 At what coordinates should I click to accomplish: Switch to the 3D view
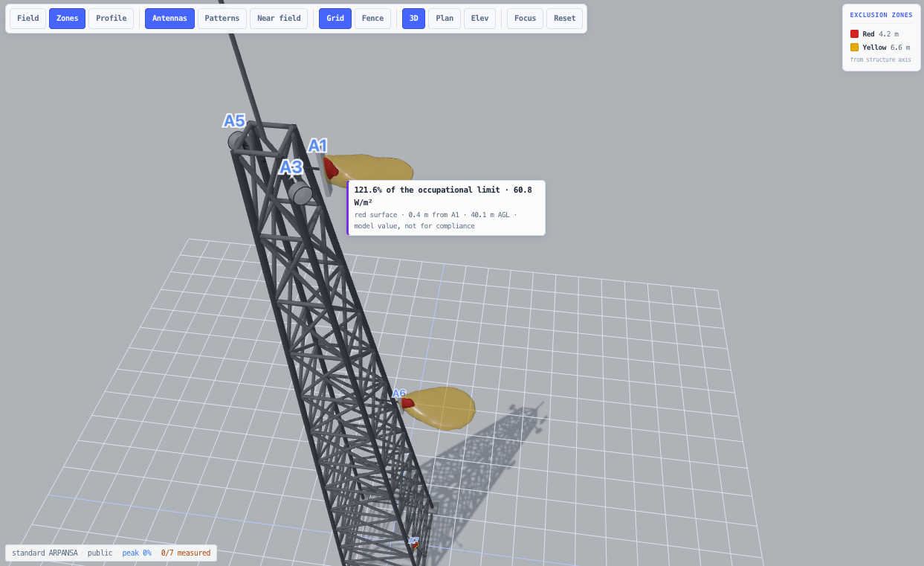413,19
